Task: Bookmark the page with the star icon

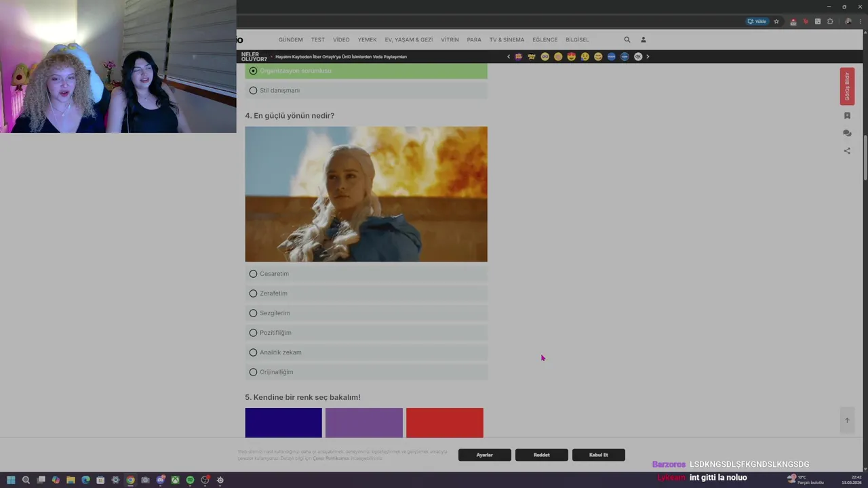Action: 776,22
